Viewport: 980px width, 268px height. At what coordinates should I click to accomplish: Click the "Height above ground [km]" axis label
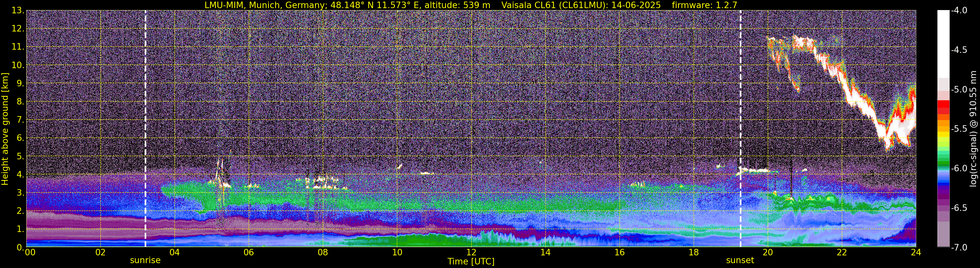click(5, 129)
